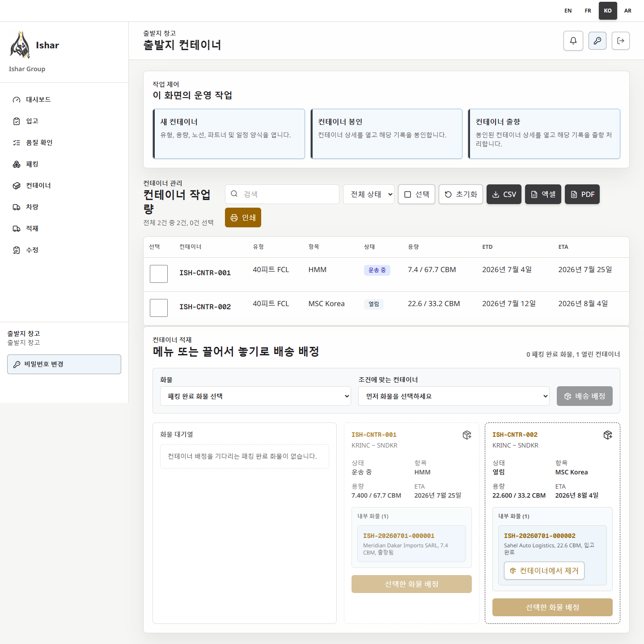Click the package icon on ISH-CNTR-002 card
Screen dimensions: 644x644
pyautogui.click(x=608, y=435)
